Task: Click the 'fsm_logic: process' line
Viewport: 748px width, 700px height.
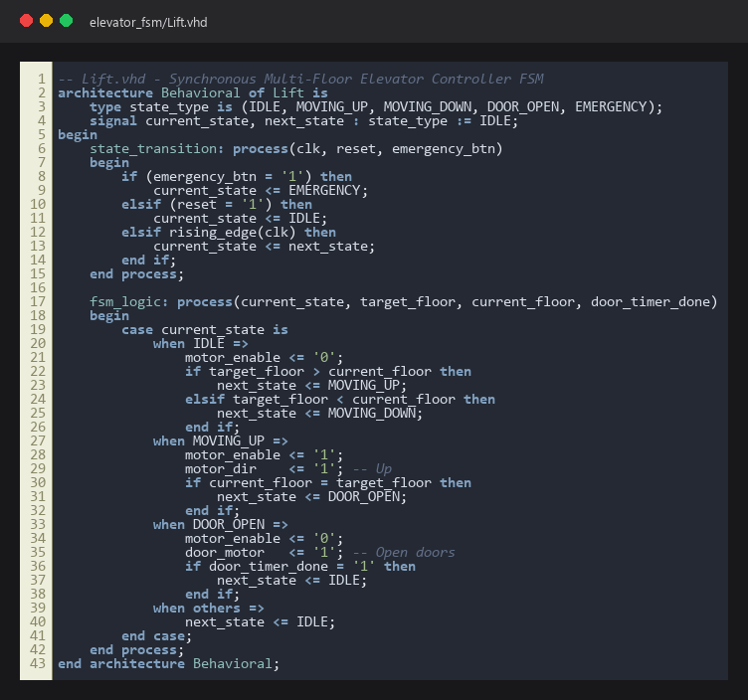Action: click(x=403, y=302)
